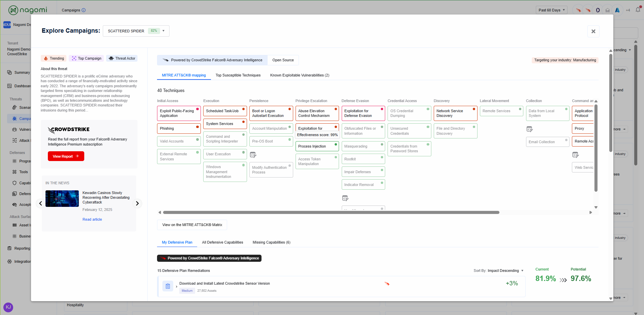Click the dialog's vertical scrollbar
Image resolution: width=644 pixels, height=315 pixels.
click(610, 103)
